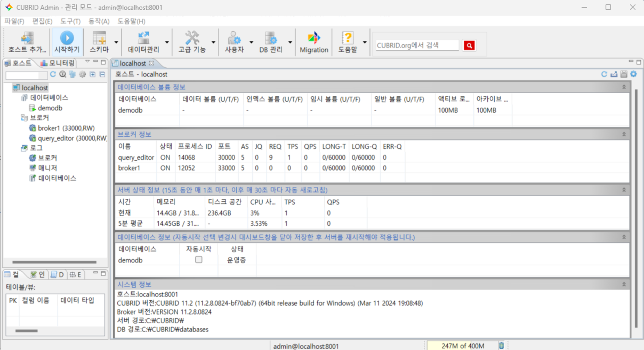Open the dropdown arrow next to 고급 기능
Viewport: 644px width, 350px height.
pos(213,42)
